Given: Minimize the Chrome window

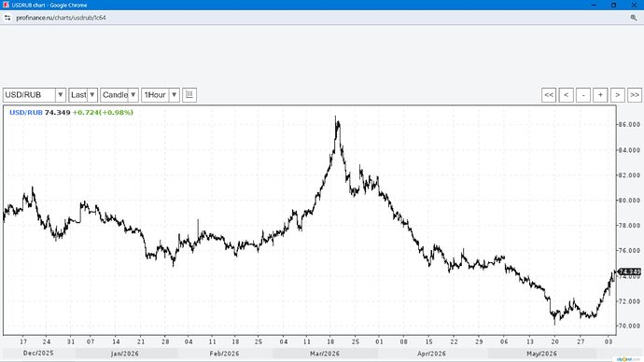Looking at the screenshot, I should [x=594, y=5].
